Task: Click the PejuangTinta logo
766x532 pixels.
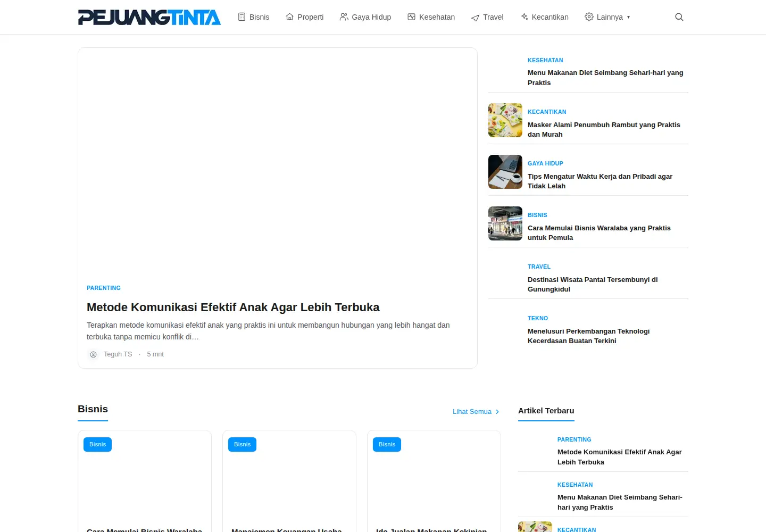Action: click(149, 17)
